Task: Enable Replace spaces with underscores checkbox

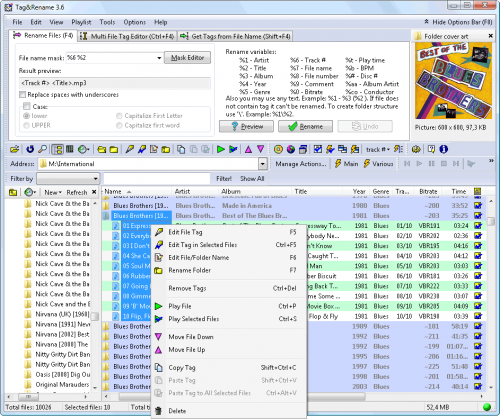Action: 23,95
